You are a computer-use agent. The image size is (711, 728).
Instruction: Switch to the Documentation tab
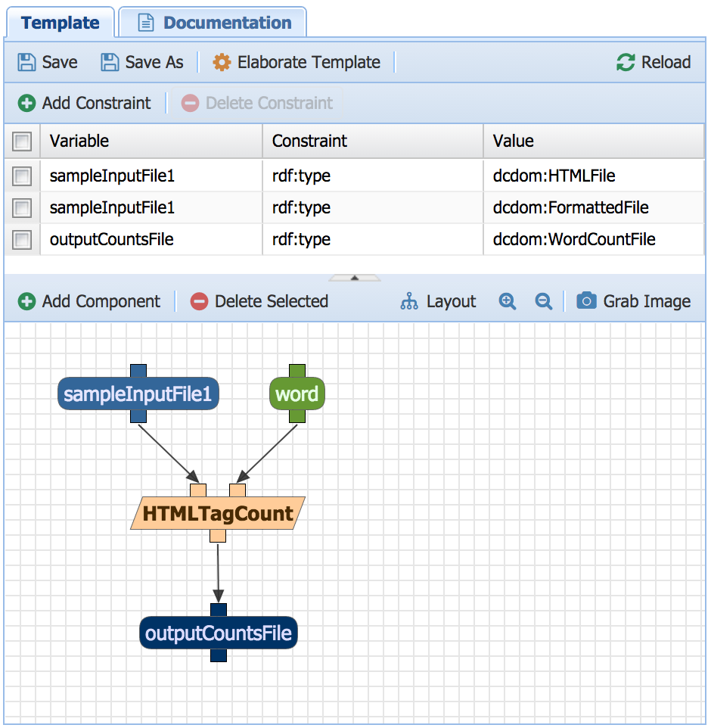coord(214,23)
